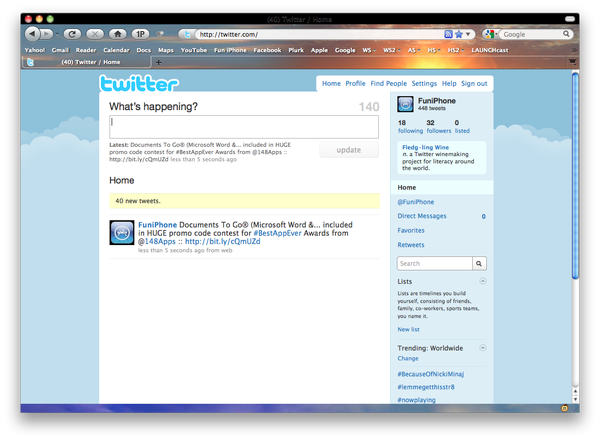Open Retweets in the sidebar
The width and height of the screenshot is (600, 441).
[411, 245]
